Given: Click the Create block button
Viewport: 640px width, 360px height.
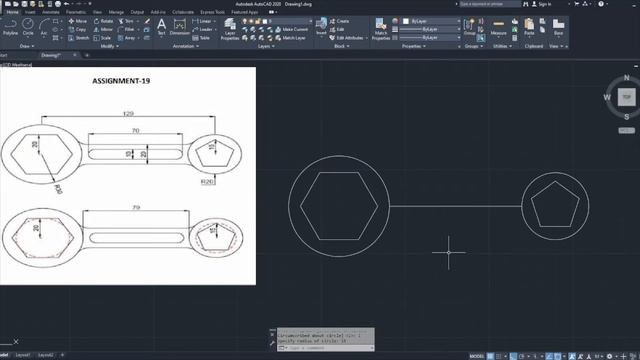Looking at the screenshot, I should tap(340, 21).
